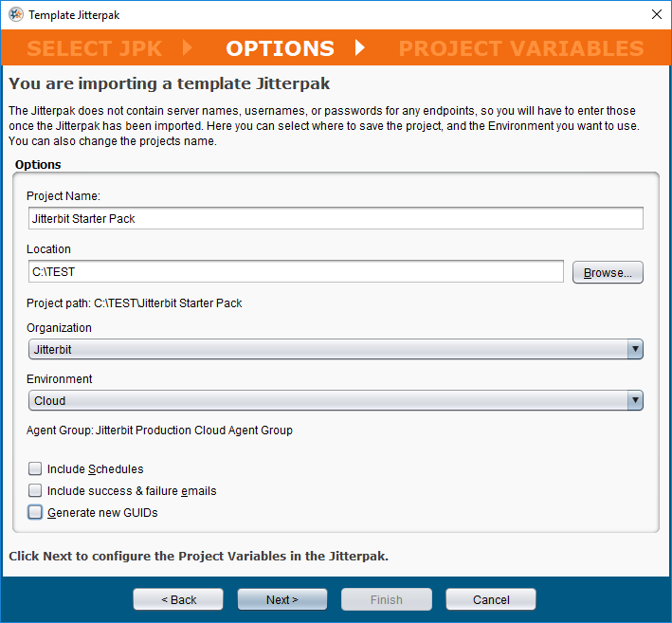Toggle Include success & failure emails
This screenshot has height=623, width=672.
coord(36,491)
